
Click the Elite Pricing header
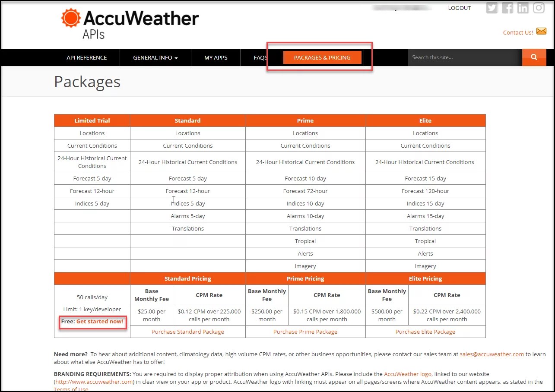[x=425, y=278]
